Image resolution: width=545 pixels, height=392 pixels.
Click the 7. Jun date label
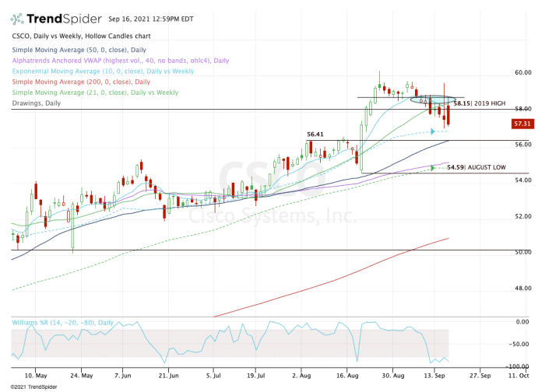coord(123,376)
